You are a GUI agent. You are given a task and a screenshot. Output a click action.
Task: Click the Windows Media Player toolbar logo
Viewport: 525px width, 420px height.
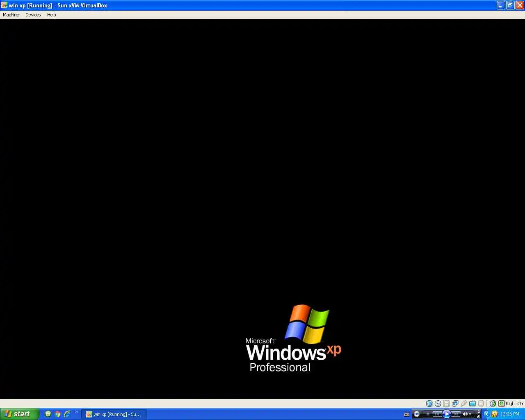pyautogui.click(x=417, y=414)
